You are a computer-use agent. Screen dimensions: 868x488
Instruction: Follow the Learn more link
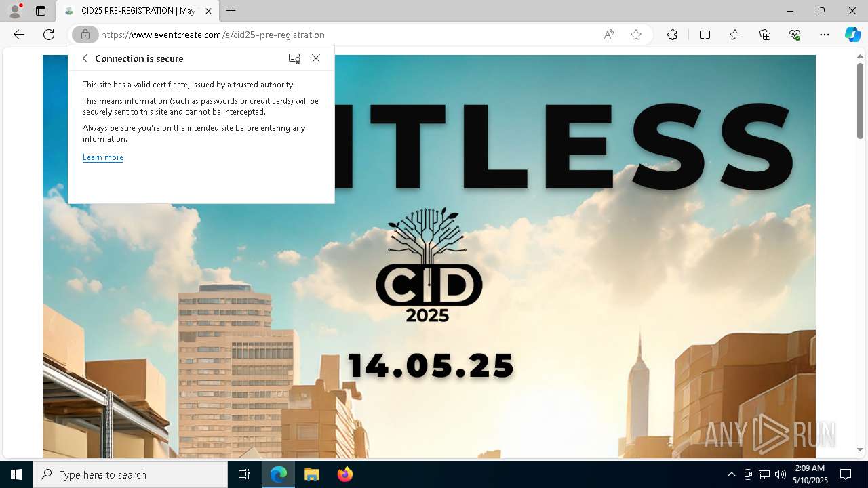[x=103, y=157]
